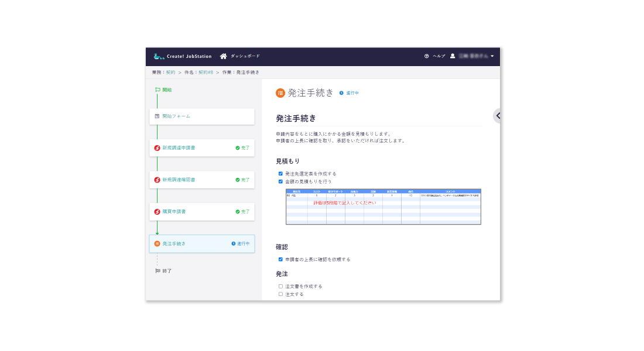Open the 新規調達申請書 step
The height and width of the screenshot is (351, 644).
coord(201,148)
